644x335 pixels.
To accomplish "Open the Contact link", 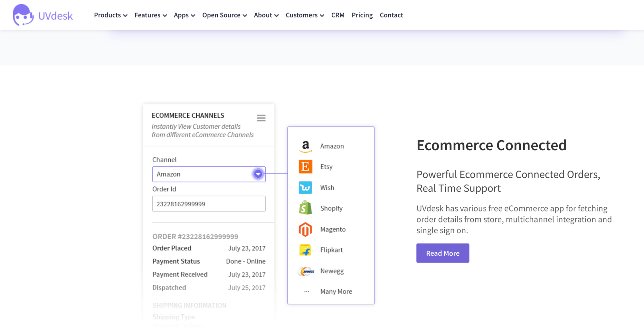I will [x=391, y=15].
